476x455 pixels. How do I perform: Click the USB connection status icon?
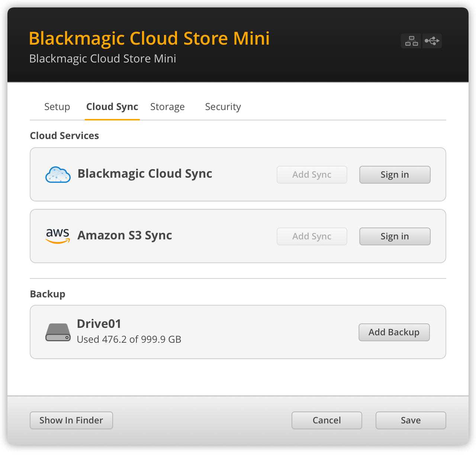432,41
